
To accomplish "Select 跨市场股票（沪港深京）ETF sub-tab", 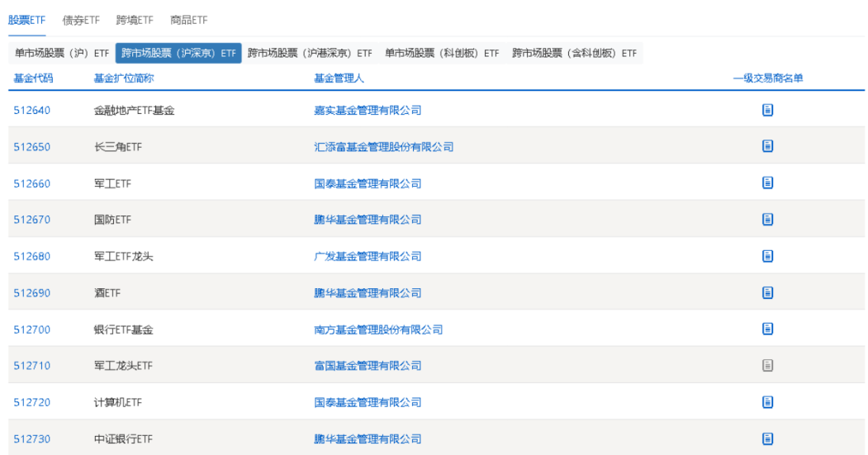I will coord(310,53).
